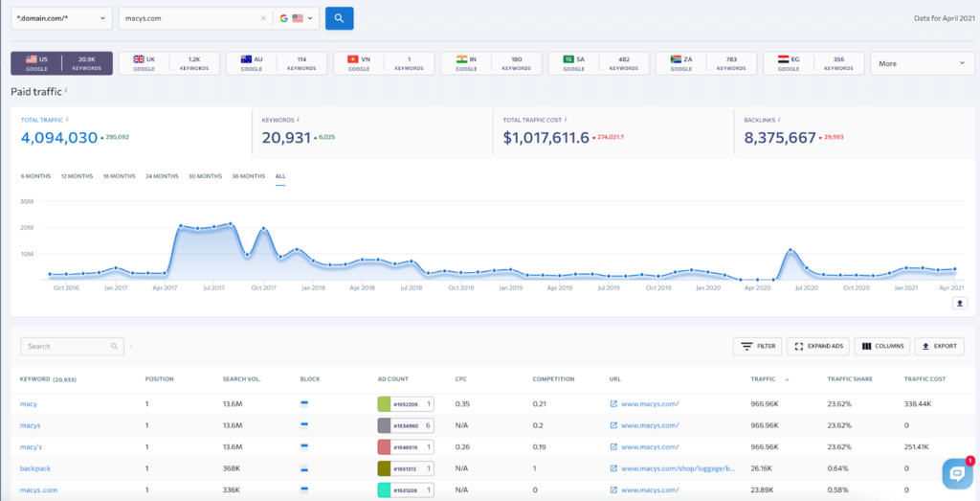Open the Backlinks 8,375,667 metric card
Image resolution: width=980 pixels, height=501 pixels.
(855, 132)
